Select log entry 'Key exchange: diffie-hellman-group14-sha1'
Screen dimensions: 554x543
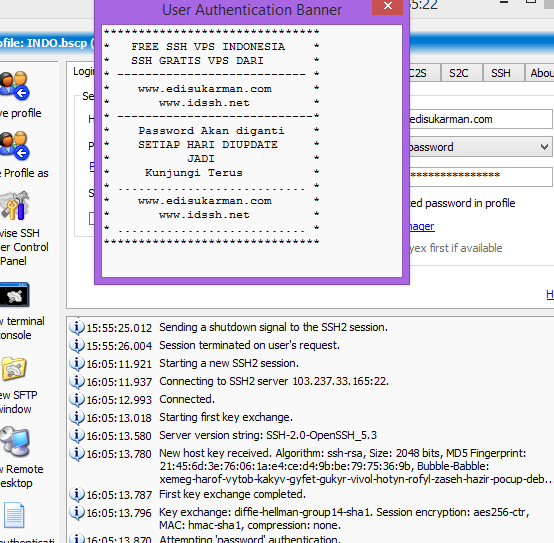coord(344,519)
